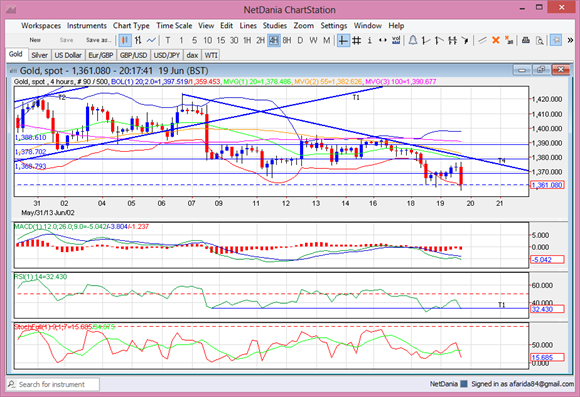Open the Window menu
This screenshot has height=397, width=580.
click(368, 26)
